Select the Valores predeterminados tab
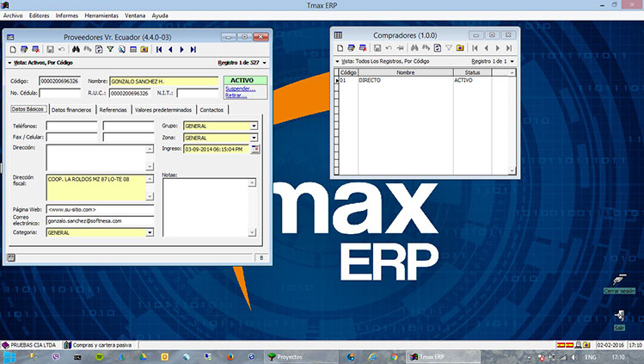Screen dimensions: 644x364 (x=163, y=110)
